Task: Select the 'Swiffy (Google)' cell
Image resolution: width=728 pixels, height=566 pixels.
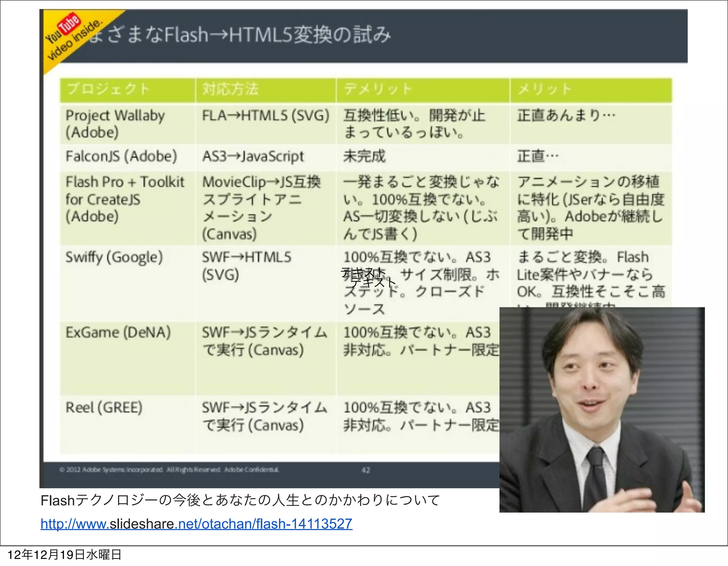Action: [127, 284]
